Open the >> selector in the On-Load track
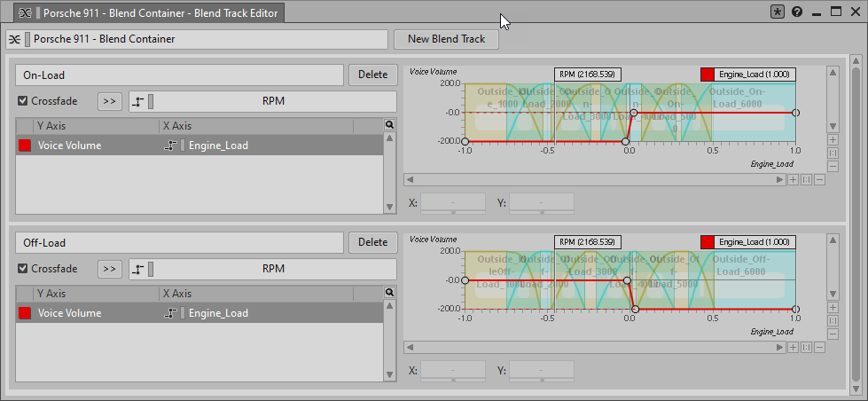 (110, 101)
